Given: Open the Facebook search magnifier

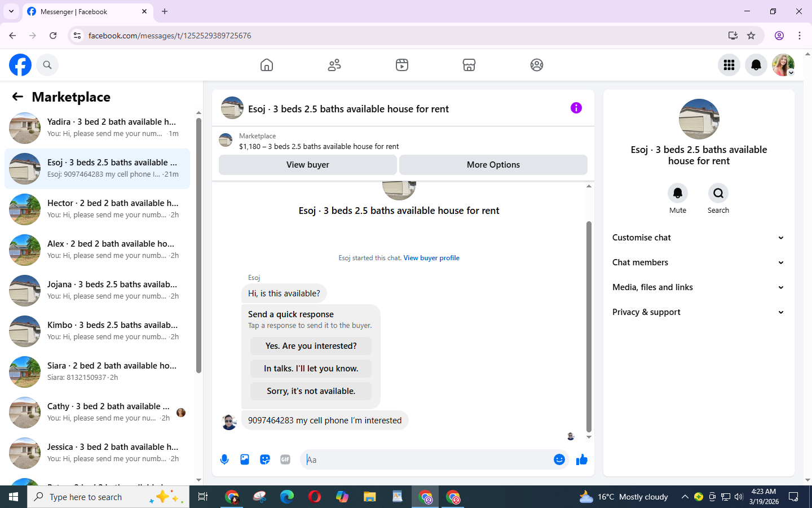Looking at the screenshot, I should pos(47,65).
